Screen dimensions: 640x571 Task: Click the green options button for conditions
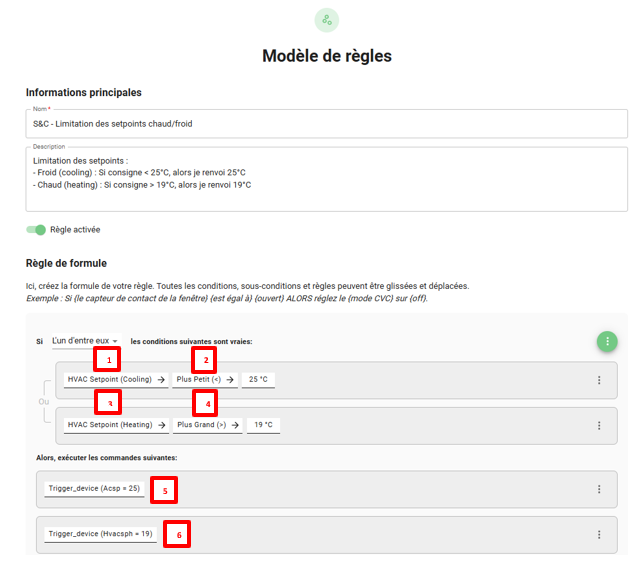tap(606, 341)
